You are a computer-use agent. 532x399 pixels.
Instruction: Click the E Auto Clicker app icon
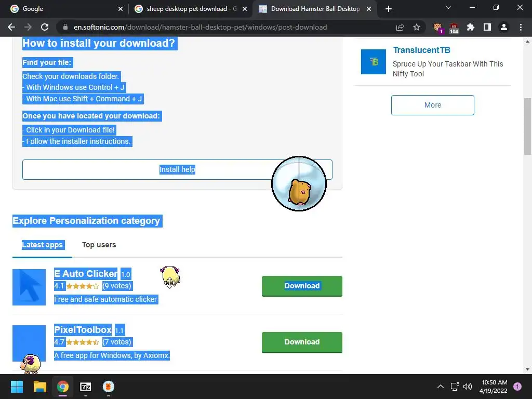29,287
